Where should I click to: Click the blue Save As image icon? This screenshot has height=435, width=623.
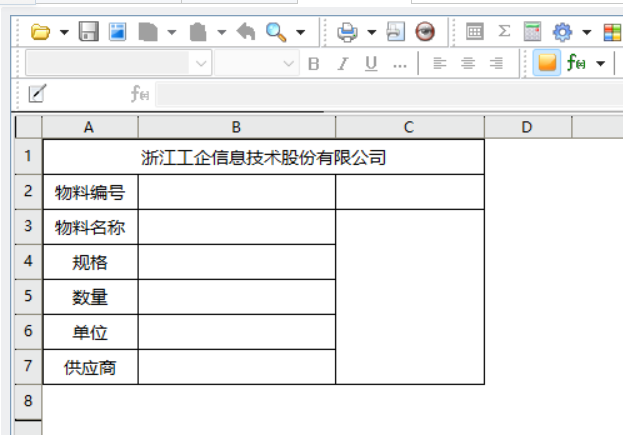click(x=118, y=31)
